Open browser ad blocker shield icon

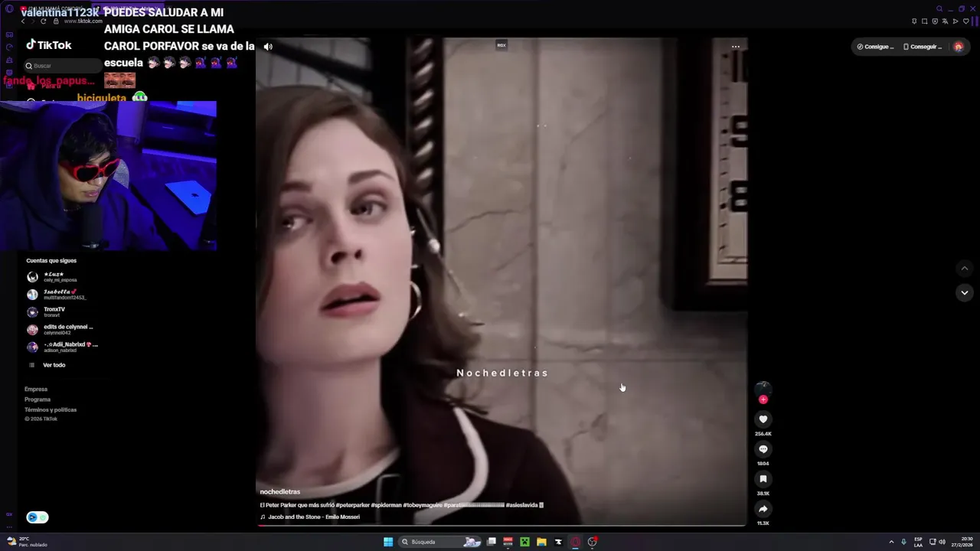(935, 21)
